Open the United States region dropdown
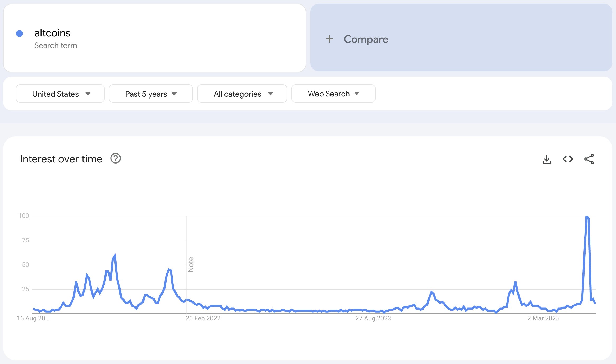This screenshot has width=616, height=364. pos(60,94)
